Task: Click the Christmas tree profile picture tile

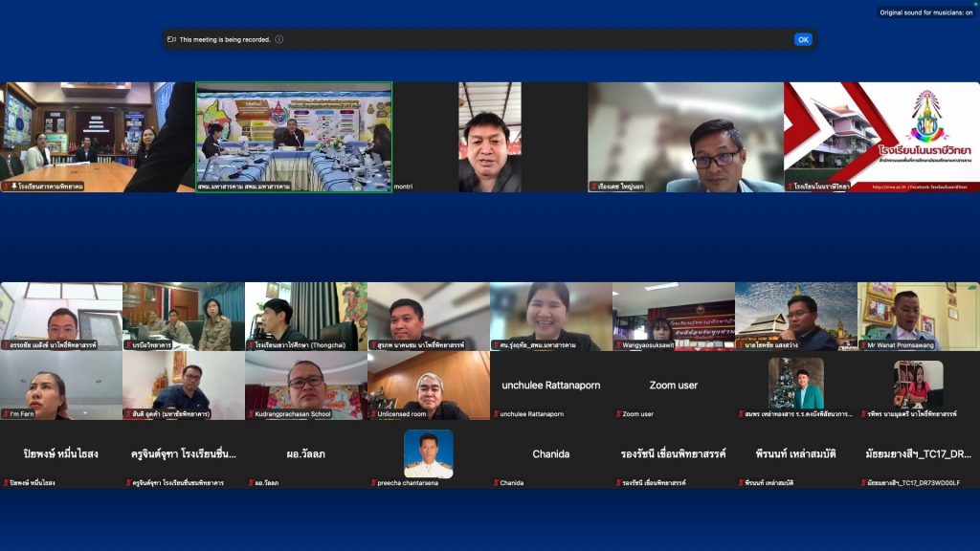Action: coord(795,383)
